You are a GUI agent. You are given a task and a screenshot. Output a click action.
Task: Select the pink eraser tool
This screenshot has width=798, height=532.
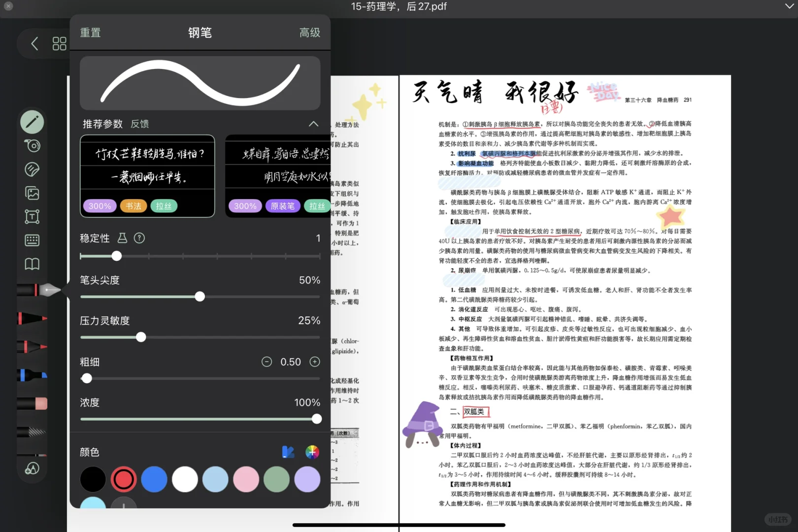tap(32, 404)
